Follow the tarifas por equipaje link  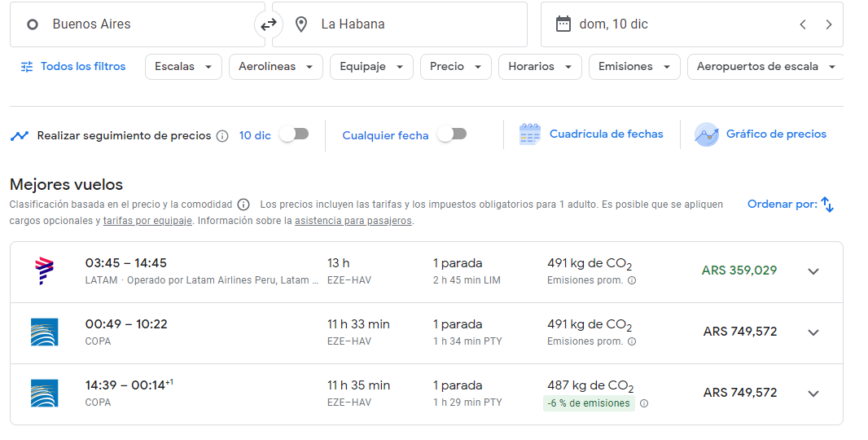pyautogui.click(x=147, y=221)
